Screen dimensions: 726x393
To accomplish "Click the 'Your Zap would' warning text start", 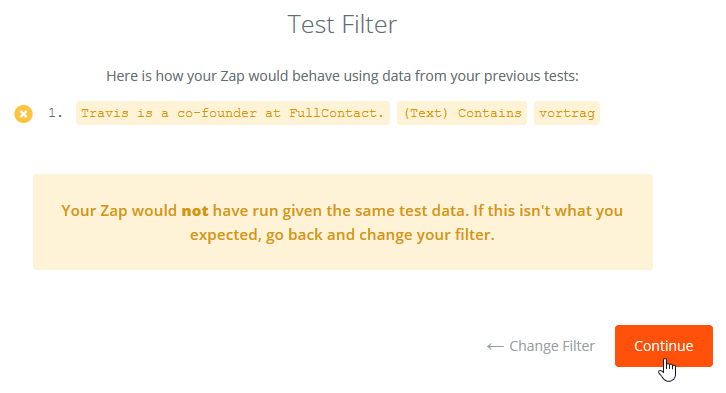I will click(119, 211).
